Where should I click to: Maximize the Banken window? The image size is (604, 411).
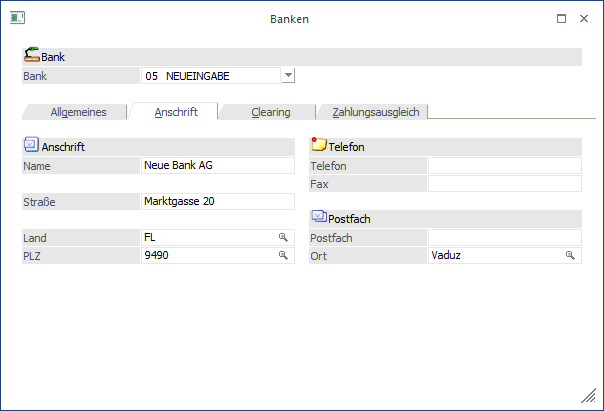tap(561, 18)
